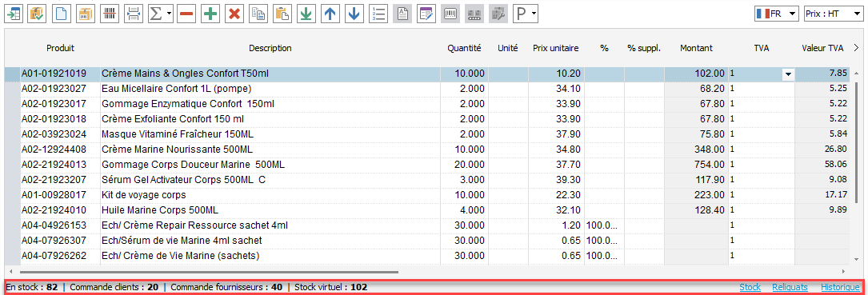Screen dimensions: 868x295
Task: Click the import lines into table icon
Action: point(14,14)
